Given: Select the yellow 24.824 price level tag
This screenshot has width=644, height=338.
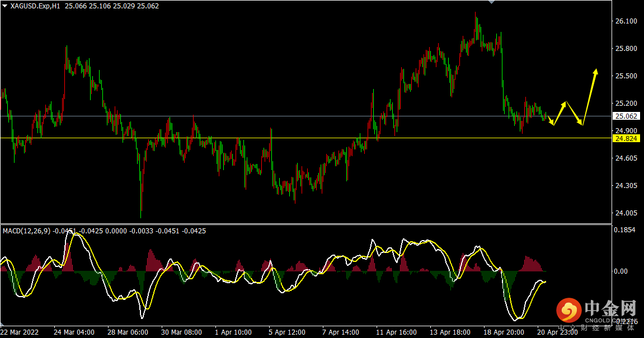Looking at the screenshot, I should [x=626, y=138].
